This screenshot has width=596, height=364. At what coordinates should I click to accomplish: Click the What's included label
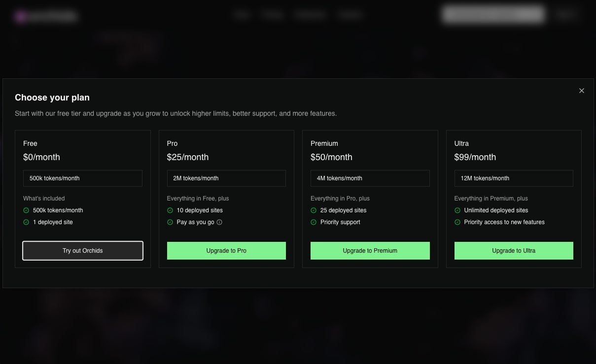[x=44, y=199]
